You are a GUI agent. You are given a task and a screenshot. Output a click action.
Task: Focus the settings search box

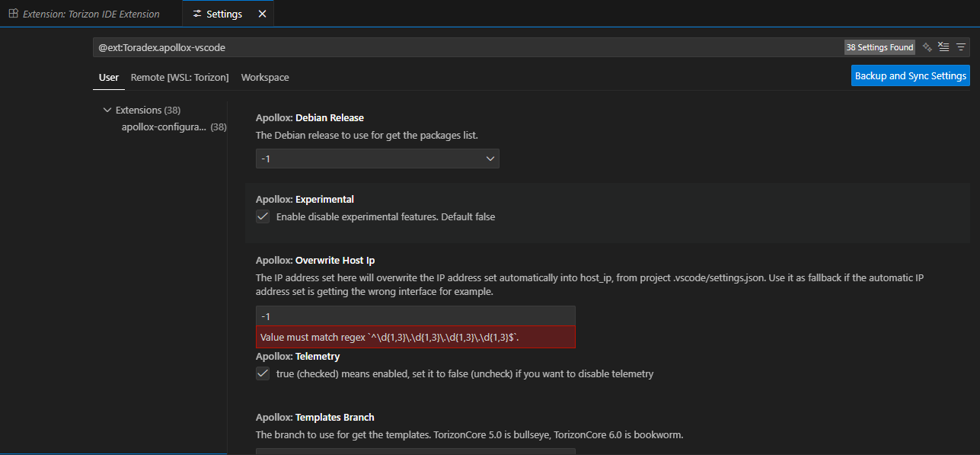(x=457, y=47)
